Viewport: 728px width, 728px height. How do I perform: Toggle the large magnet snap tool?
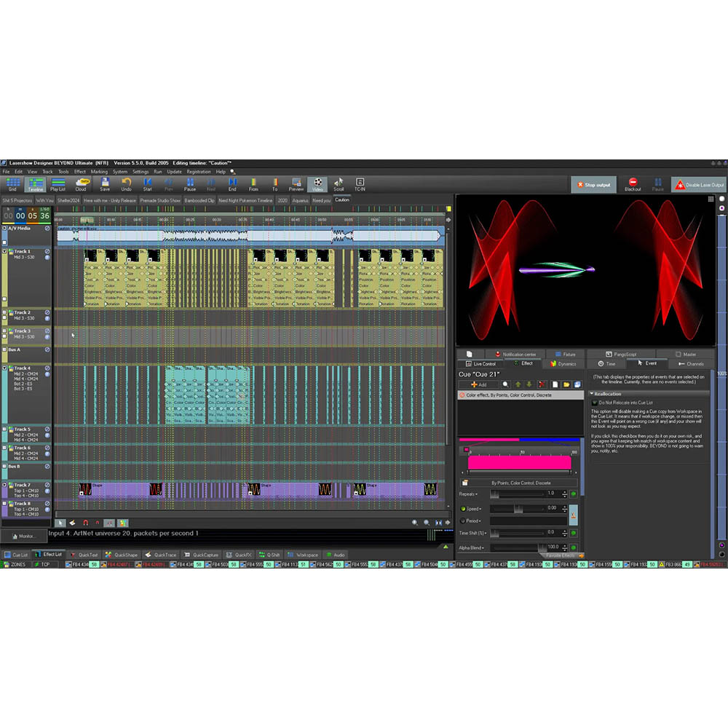85,523
